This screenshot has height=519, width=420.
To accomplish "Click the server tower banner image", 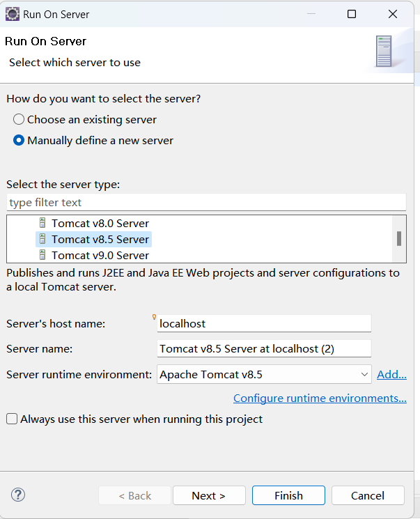I will (x=384, y=52).
